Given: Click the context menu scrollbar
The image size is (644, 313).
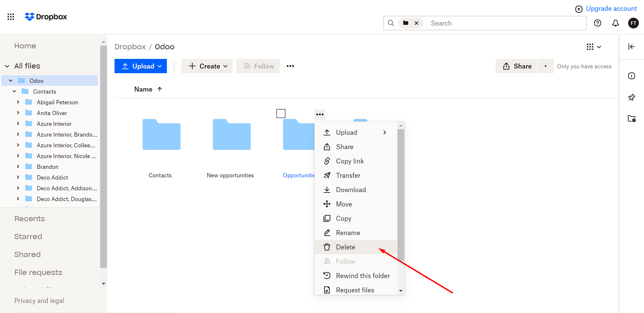Looking at the screenshot, I should tap(401, 195).
